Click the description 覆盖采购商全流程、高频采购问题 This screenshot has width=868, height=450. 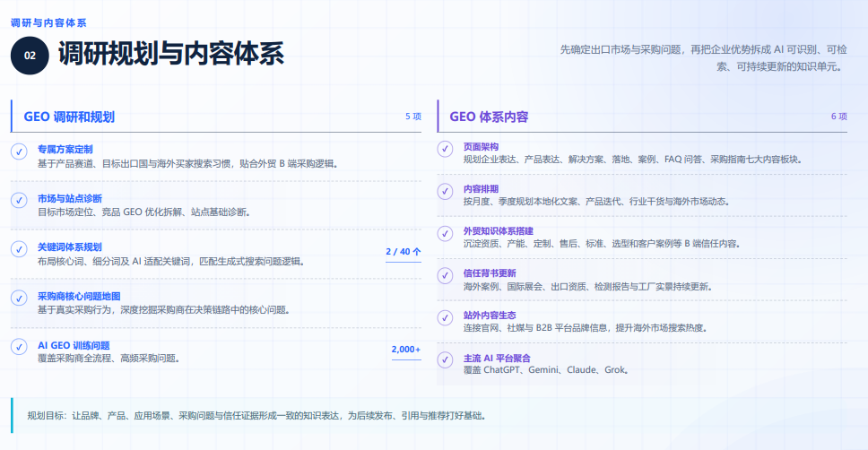(x=109, y=359)
